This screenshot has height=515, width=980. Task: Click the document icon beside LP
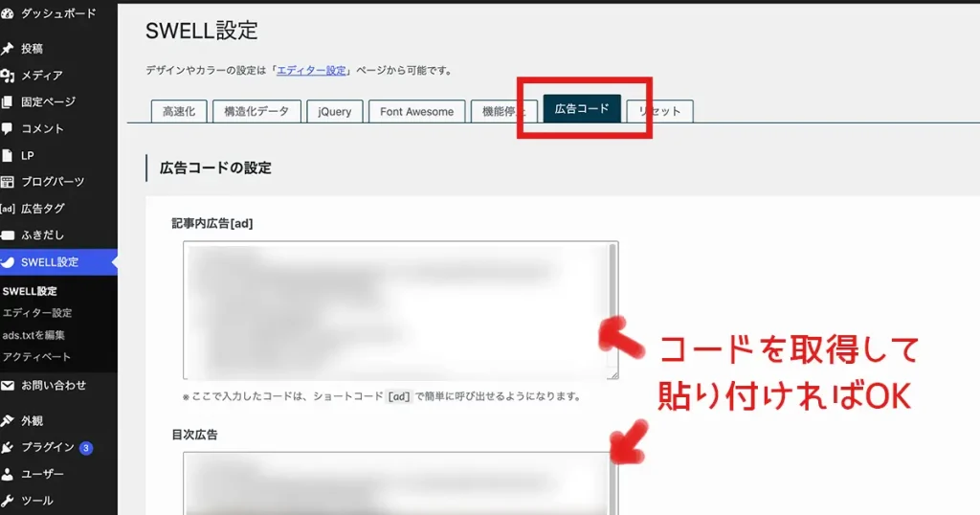click(x=7, y=155)
